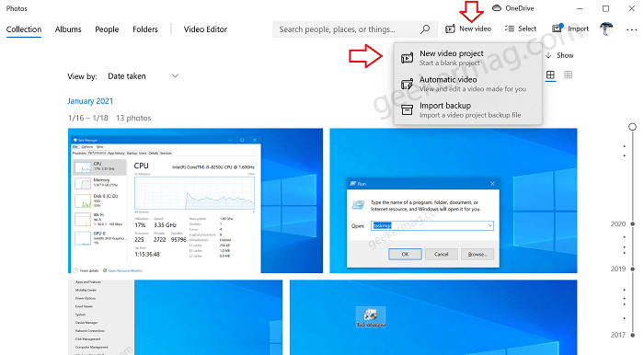
Task: Open the Video Editor tab
Action: click(x=205, y=29)
